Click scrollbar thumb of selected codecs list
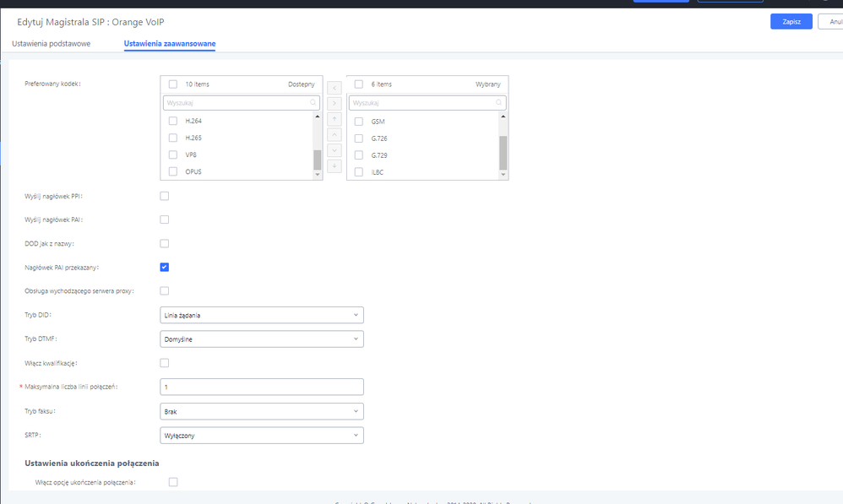The width and height of the screenshot is (843, 504). click(503, 153)
